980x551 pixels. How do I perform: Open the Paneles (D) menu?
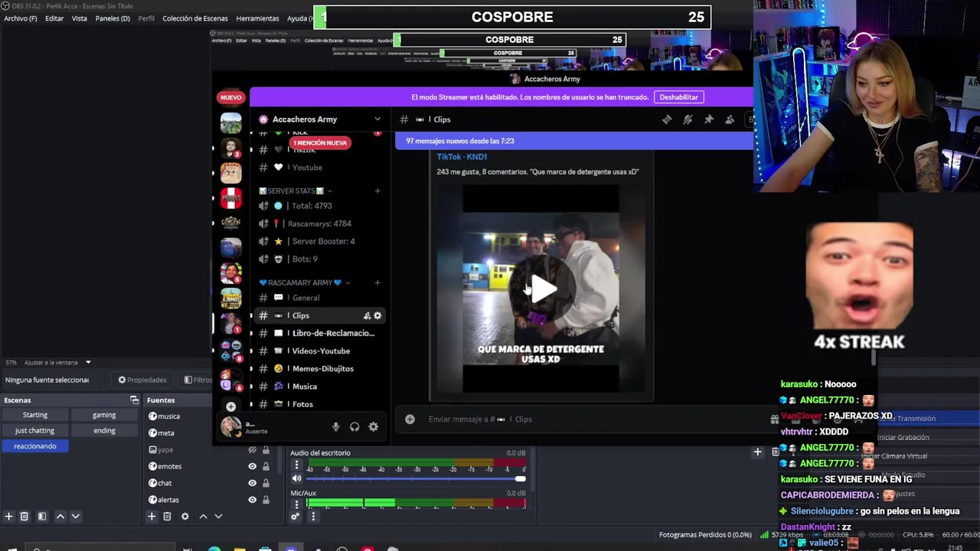coord(113,18)
